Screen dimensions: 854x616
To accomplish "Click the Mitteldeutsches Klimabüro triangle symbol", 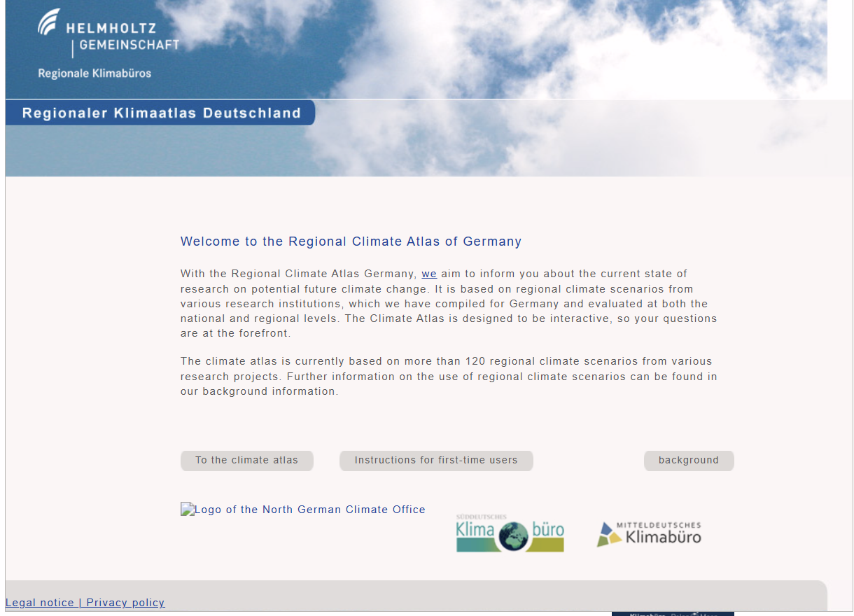I will (608, 533).
